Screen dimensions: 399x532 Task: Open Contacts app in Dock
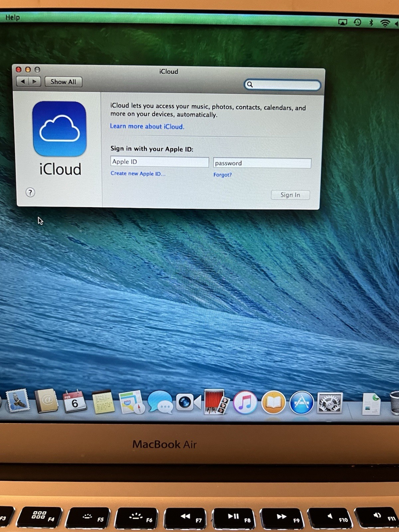click(47, 401)
